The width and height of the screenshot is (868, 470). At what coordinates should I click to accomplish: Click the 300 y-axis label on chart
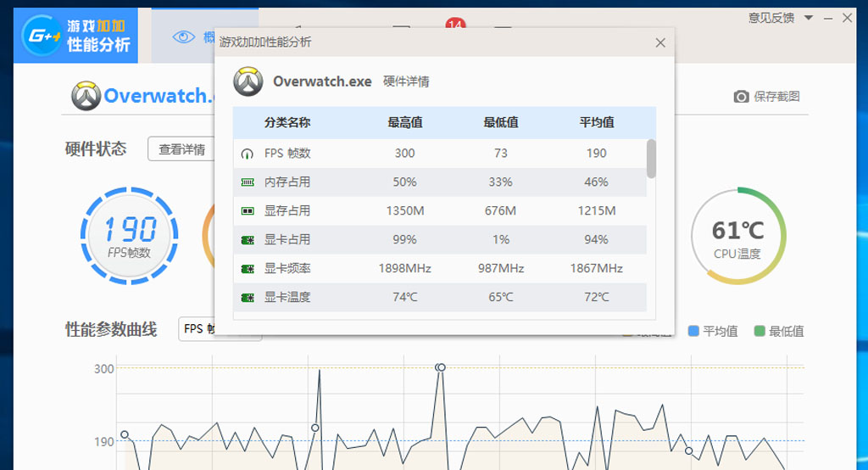tap(103, 369)
